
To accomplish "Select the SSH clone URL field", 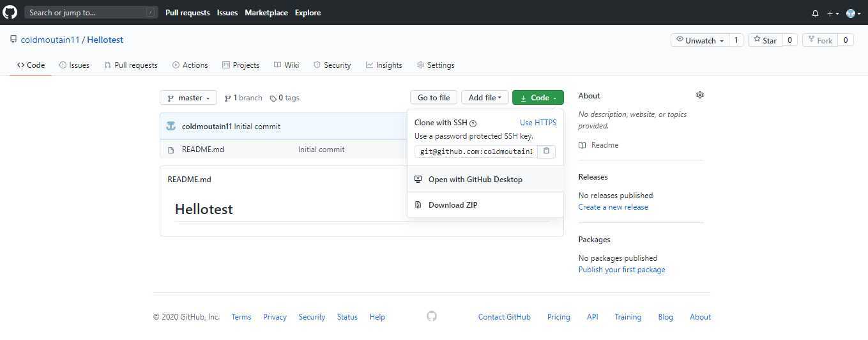I will (476, 151).
